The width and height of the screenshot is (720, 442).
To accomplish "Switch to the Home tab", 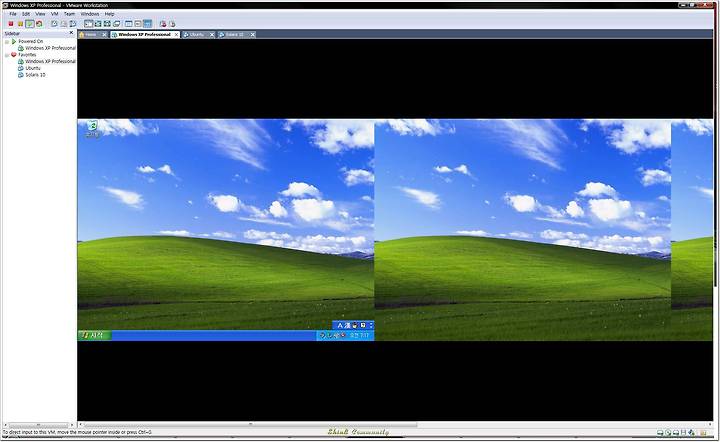I will pos(90,34).
